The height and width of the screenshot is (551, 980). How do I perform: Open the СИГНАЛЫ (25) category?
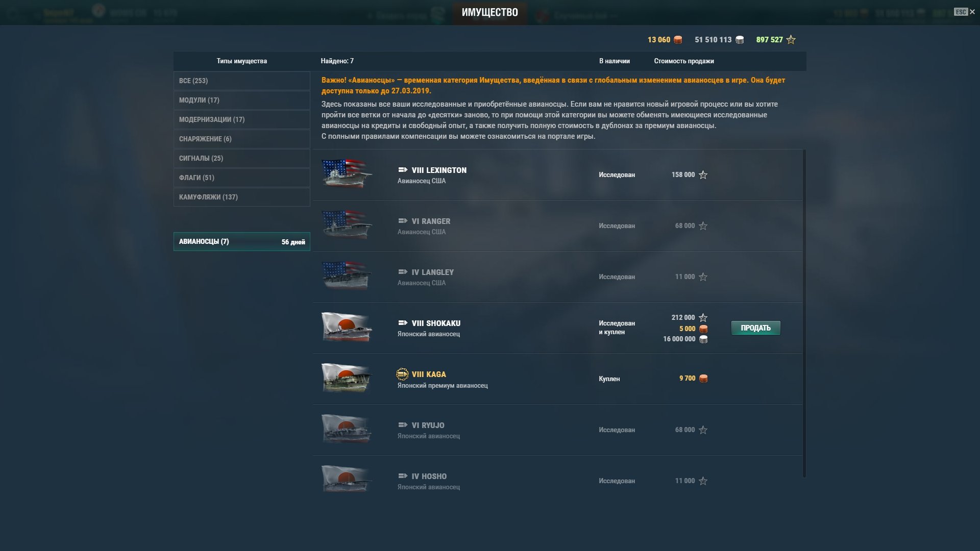click(x=242, y=158)
